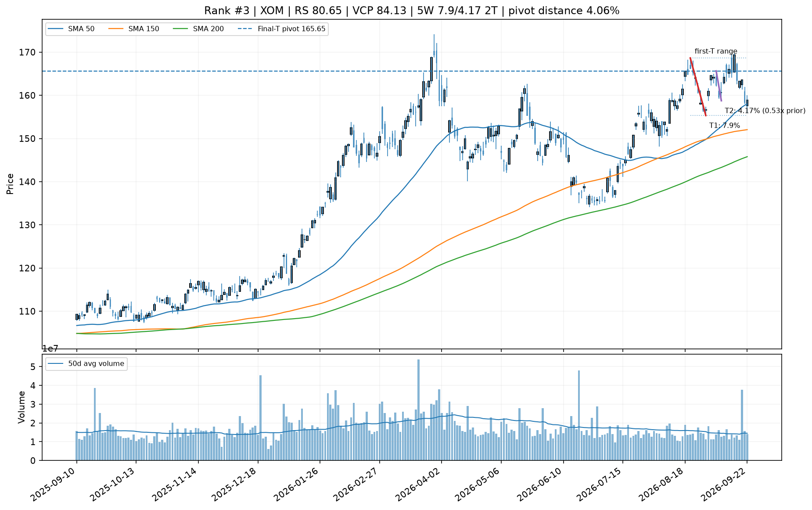Click the 'Final-T pivot 165.65' legend entry

point(281,29)
